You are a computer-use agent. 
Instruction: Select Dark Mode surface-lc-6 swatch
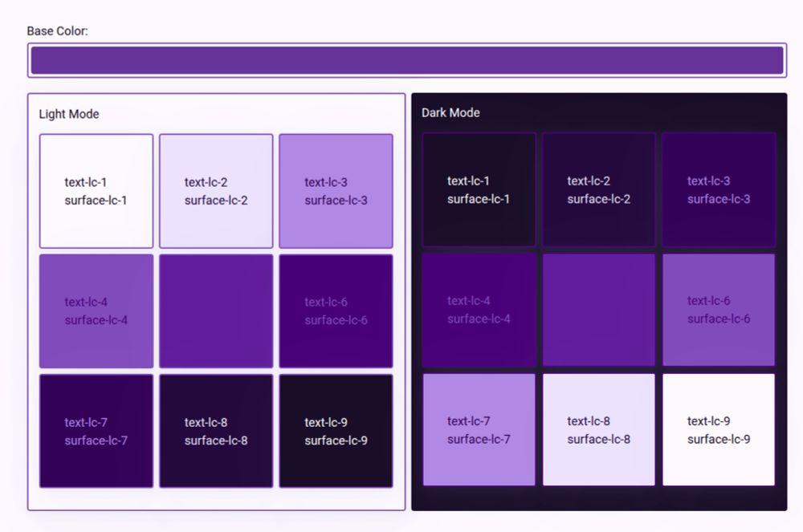coord(719,310)
